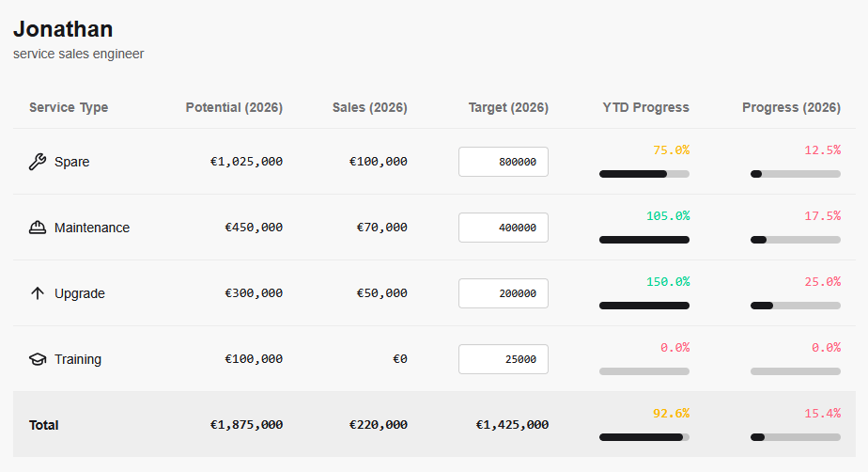Focus the Maintenance target input 400000
868x472 pixels.
point(503,228)
